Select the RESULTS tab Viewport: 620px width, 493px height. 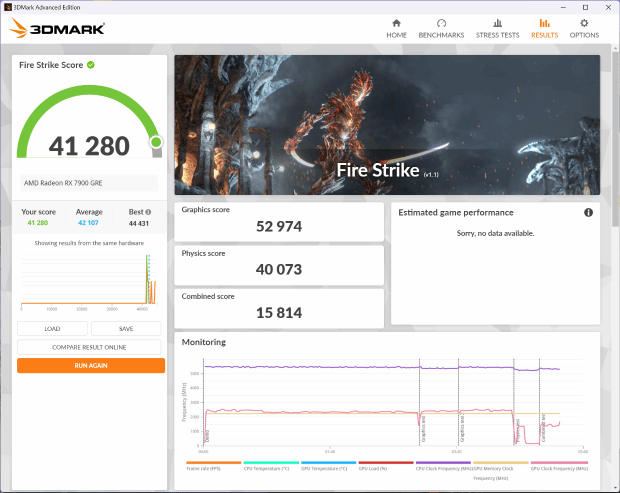(x=544, y=29)
